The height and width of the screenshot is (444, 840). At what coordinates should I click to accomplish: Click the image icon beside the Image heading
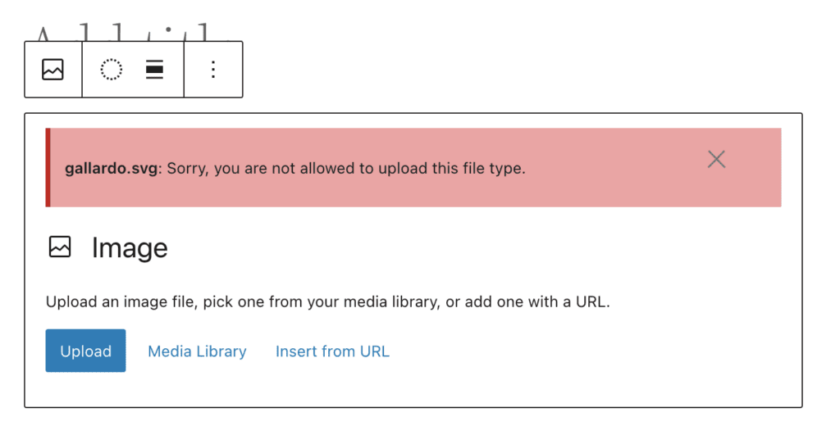(x=60, y=248)
